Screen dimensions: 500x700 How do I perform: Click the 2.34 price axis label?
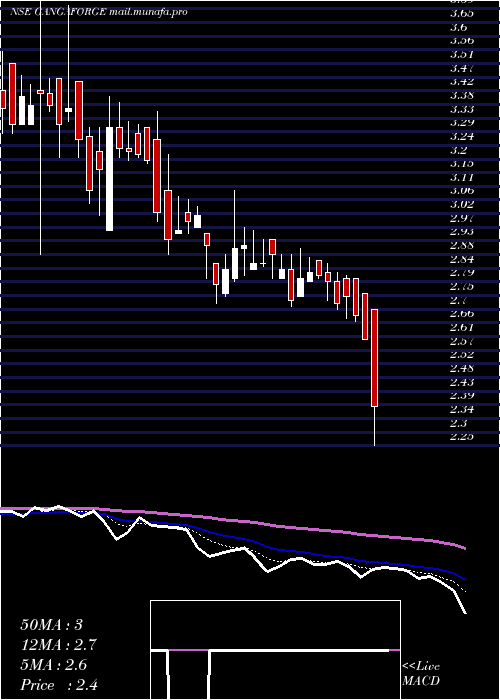click(x=462, y=409)
